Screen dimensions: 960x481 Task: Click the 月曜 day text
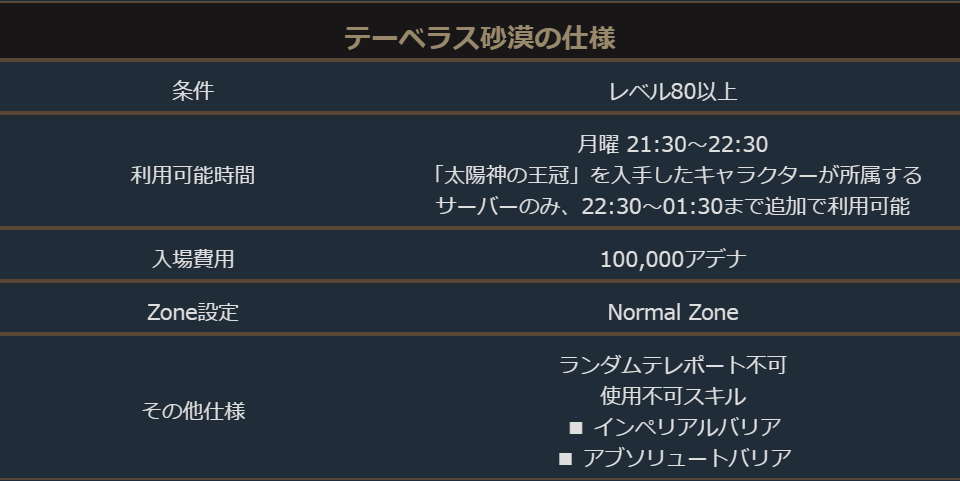pos(599,146)
